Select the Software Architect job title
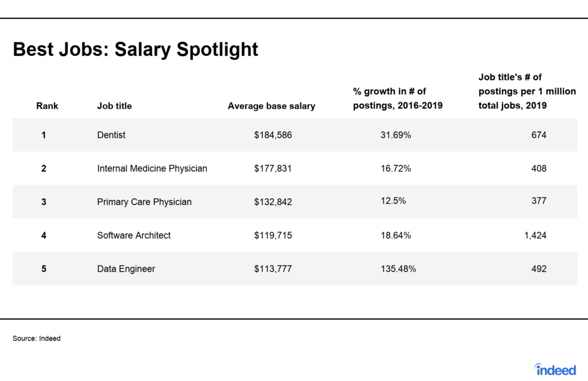This screenshot has height=381, width=588. 134,236
